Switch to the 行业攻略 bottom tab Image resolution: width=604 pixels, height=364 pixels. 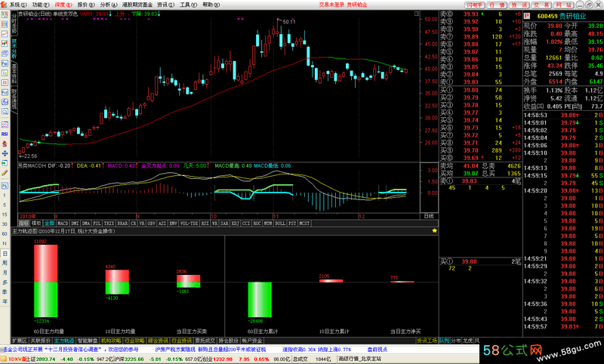(x=134, y=341)
